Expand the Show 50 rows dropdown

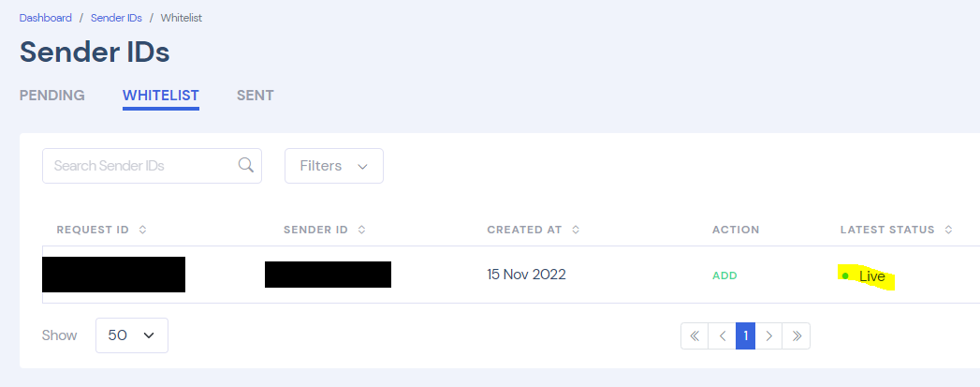tap(132, 335)
